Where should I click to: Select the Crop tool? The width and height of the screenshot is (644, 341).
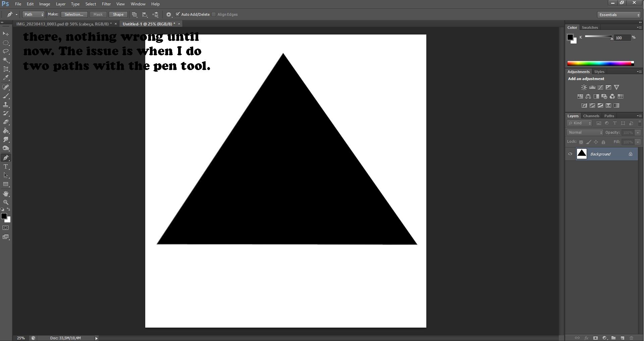[6, 69]
